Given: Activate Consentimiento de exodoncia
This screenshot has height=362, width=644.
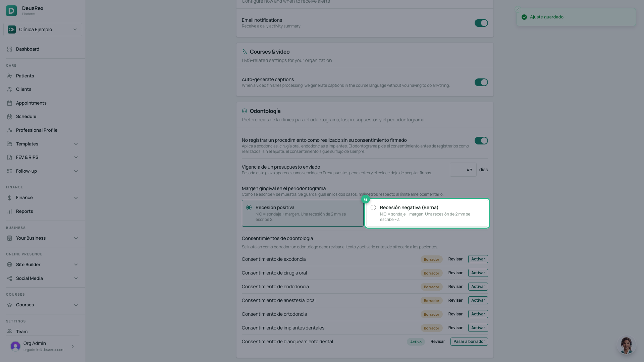Looking at the screenshot, I should (x=478, y=259).
